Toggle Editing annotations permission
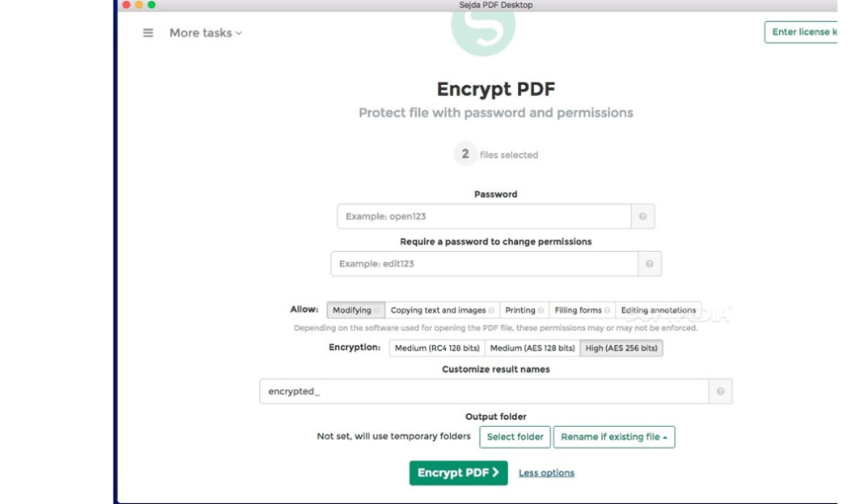 pyautogui.click(x=658, y=311)
